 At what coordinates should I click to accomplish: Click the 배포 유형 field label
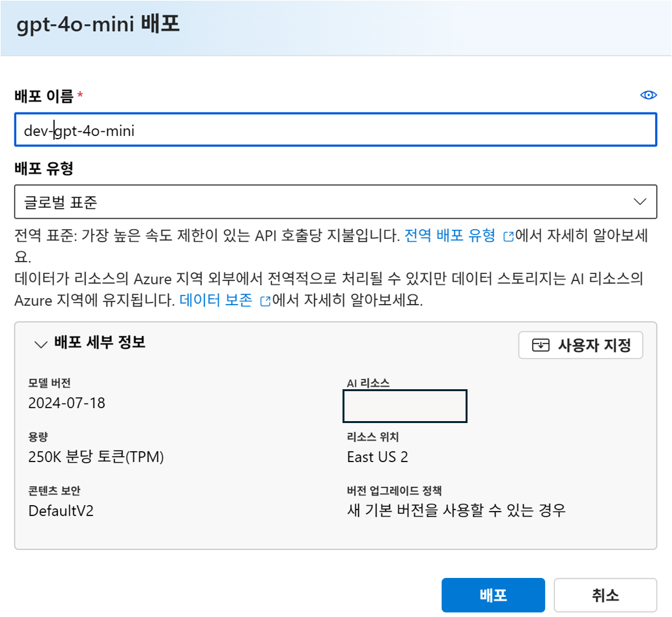[x=44, y=169]
